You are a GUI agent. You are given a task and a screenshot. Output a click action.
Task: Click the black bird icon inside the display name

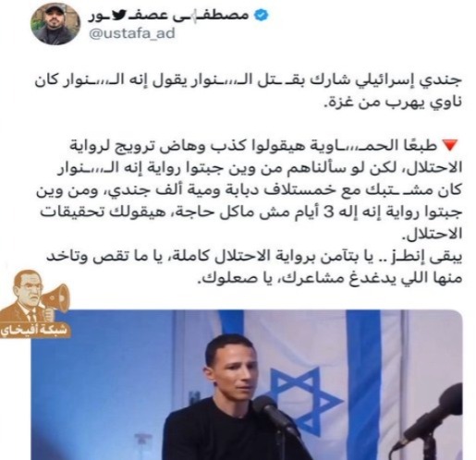[116, 16]
